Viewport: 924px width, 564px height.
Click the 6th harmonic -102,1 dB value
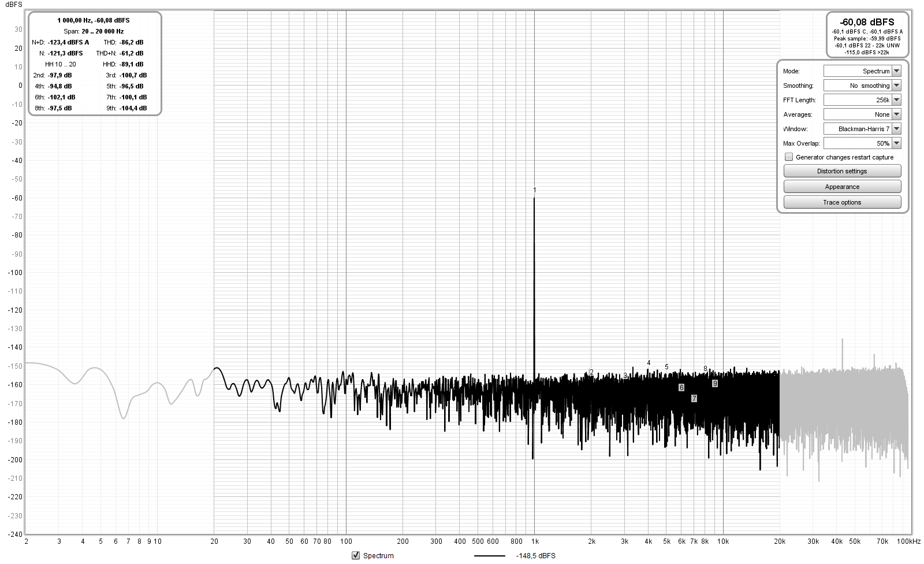[x=61, y=97]
